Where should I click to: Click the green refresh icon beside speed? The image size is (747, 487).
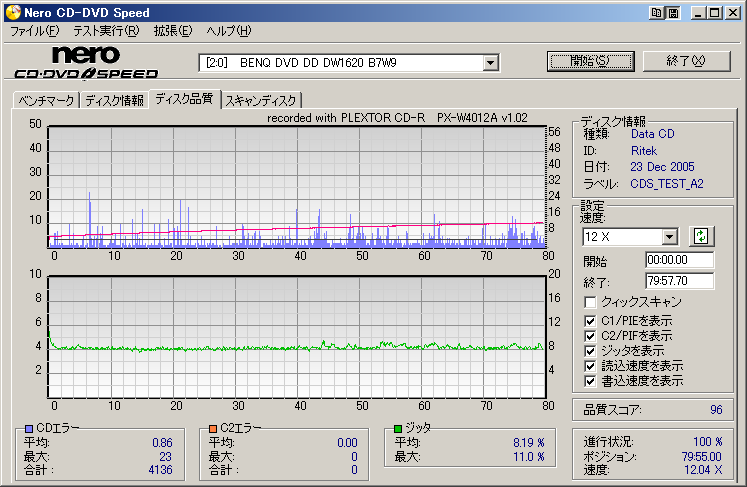point(701,236)
